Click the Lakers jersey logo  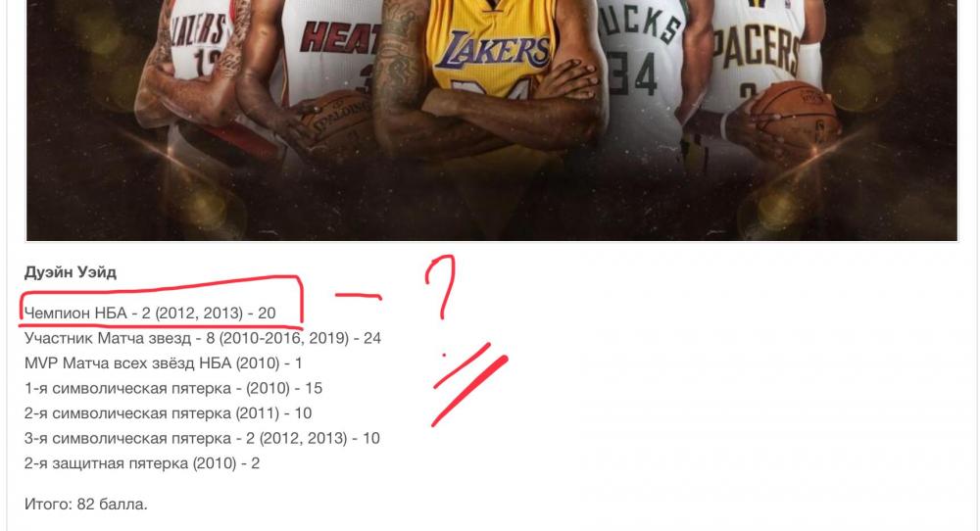coord(492,50)
